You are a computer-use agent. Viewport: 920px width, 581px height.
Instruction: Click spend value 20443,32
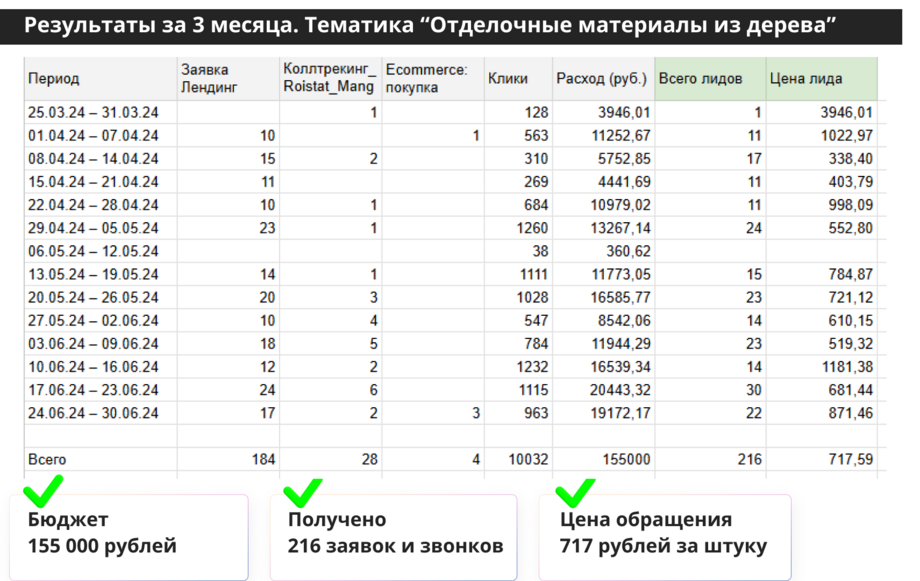tap(620, 390)
